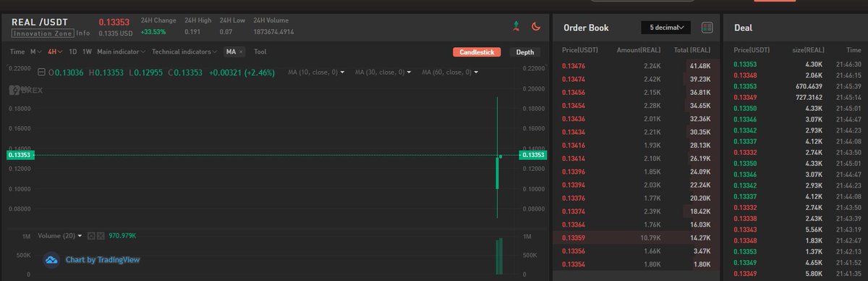The height and width of the screenshot is (281, 868).
Task: Open the order book layout grid icon
Action: click(x=707, y=28)
